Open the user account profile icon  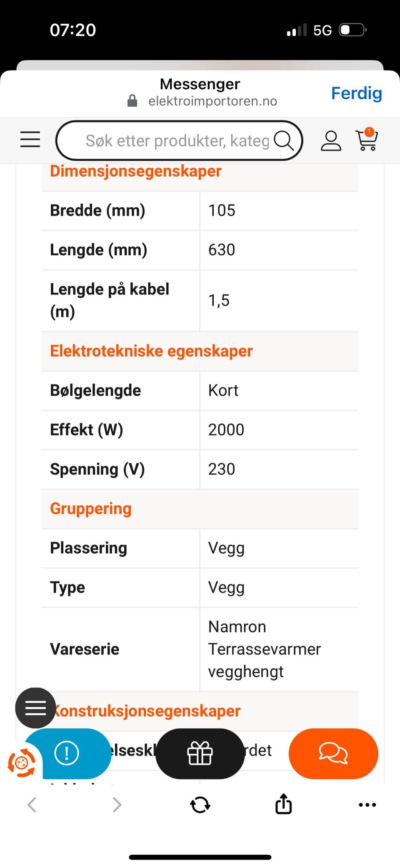coord(331,141)
